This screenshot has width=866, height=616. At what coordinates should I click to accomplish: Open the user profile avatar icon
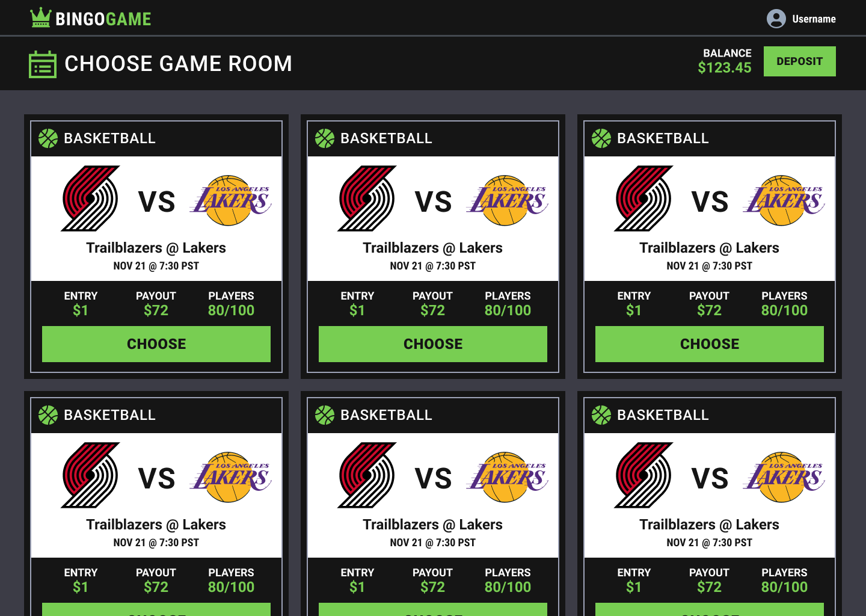point(776,19)
